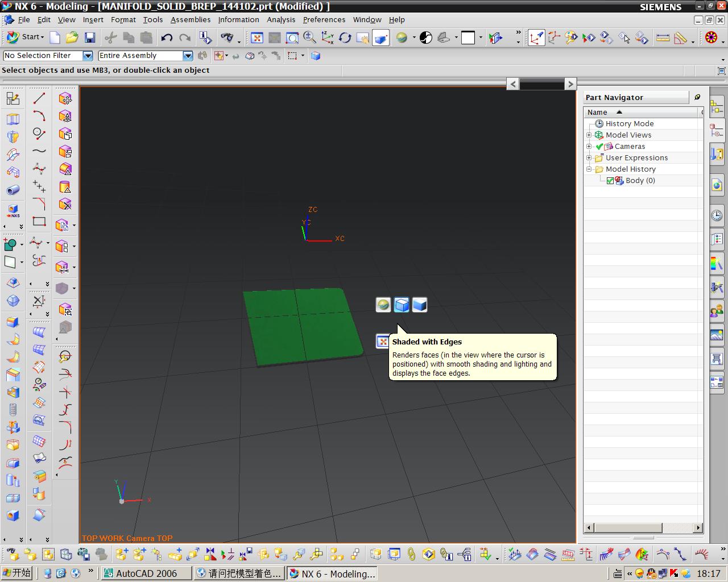Image resolution: width=728 pixels, height=582 pixels.
Task: Open the Assemblies menu
Action: pos(191,19)
